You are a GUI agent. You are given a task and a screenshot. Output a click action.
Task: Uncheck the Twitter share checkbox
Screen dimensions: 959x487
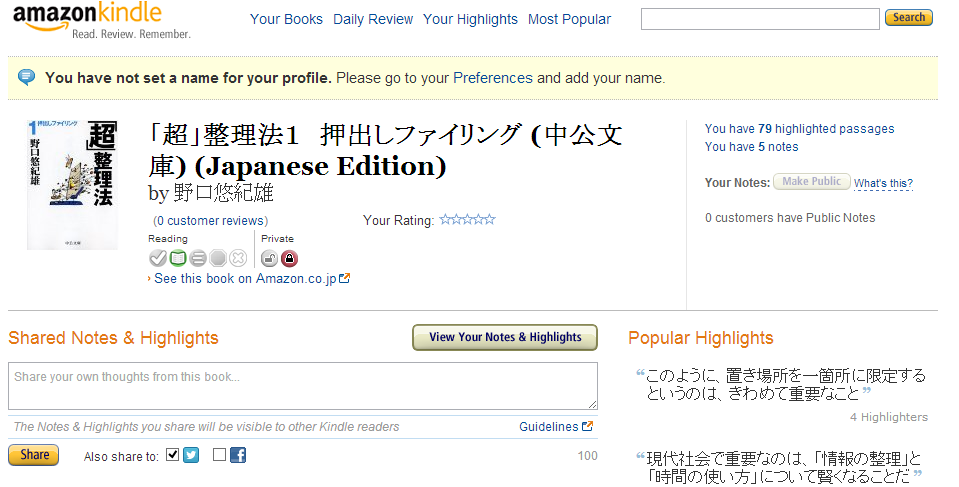tap(173, 455)
